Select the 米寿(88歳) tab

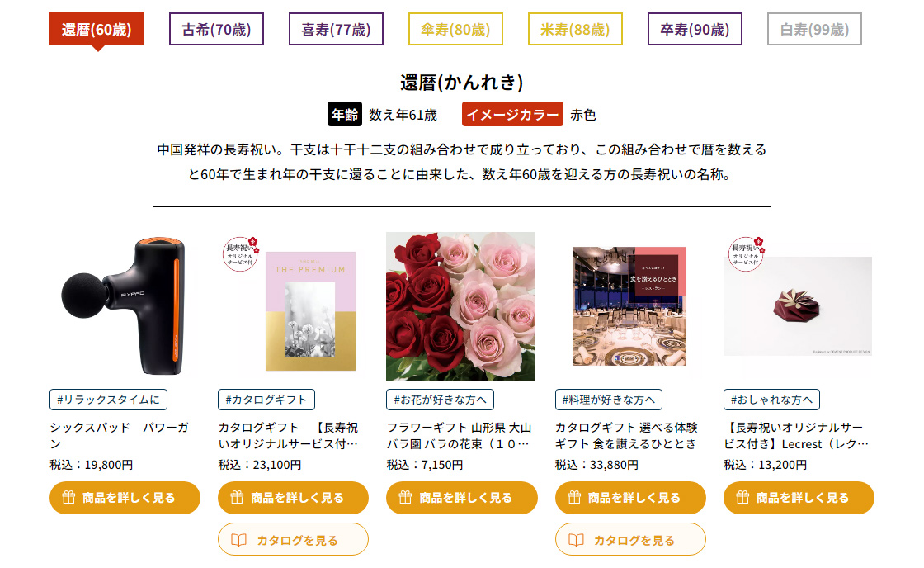coord(575,29)
